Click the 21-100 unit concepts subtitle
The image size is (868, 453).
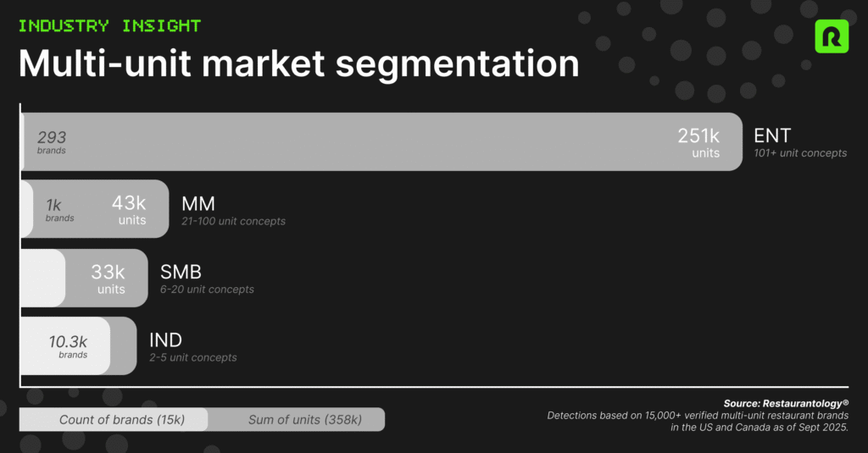tap(233, 222)
